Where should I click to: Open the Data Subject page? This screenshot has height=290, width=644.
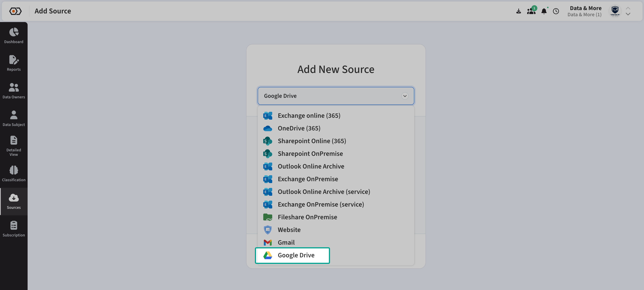pos(14,118)
